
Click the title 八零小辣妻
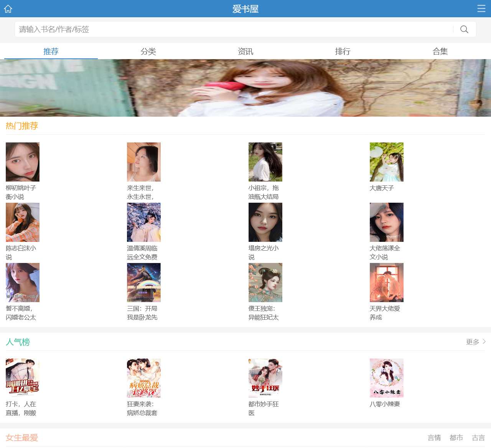pos(385,404)
